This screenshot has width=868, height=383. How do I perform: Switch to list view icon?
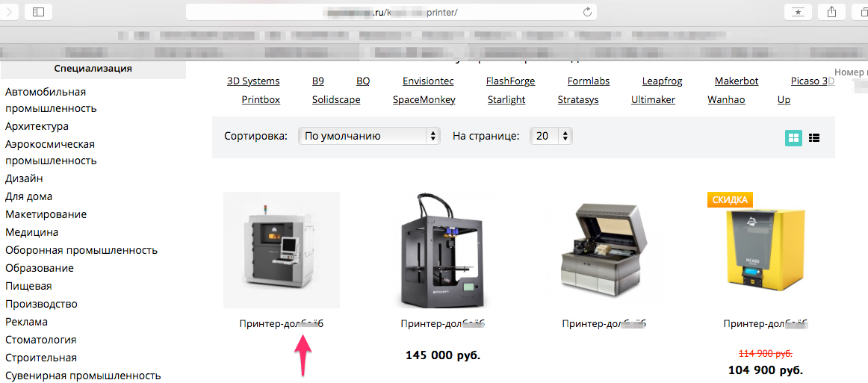pos(813,138)
